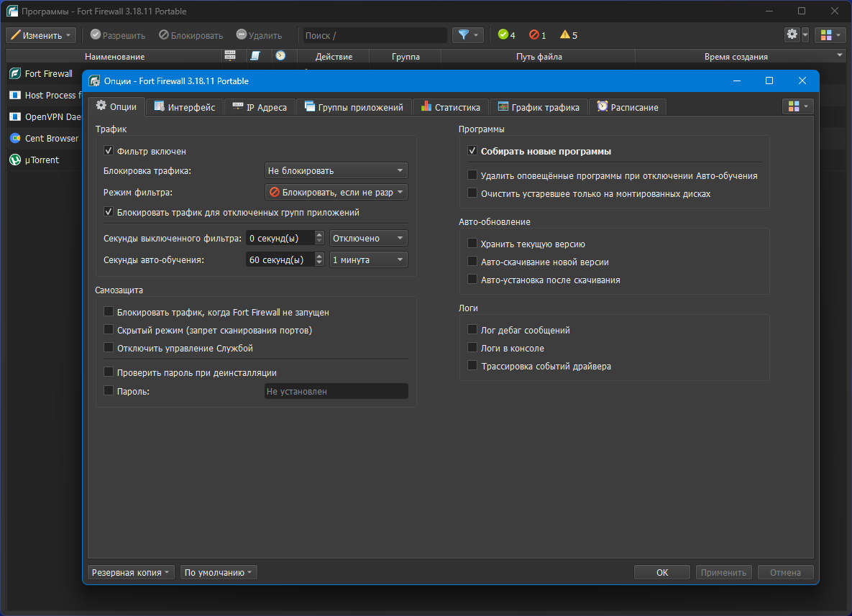Uncheck the Фильтр включен checkbox
The height and width of the screenshot is (616, 852).
click(x=109, y=151)
